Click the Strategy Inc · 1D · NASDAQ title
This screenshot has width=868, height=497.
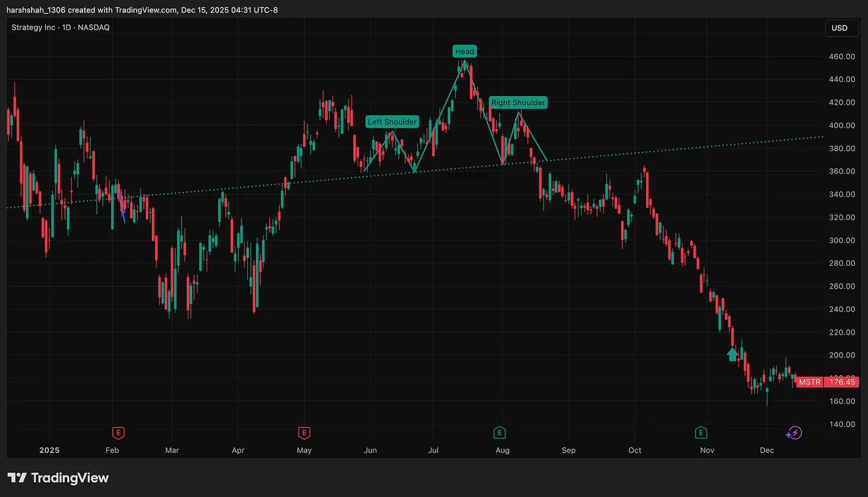61,27
